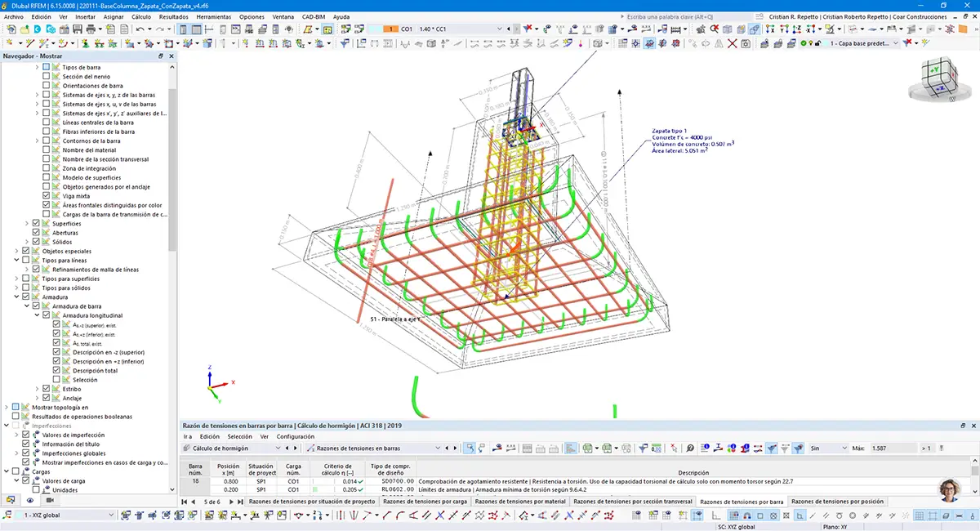This screenshot has height=531, width=980.
Task: Click the Undo arrow icon
Action: (x=140, y=29)
